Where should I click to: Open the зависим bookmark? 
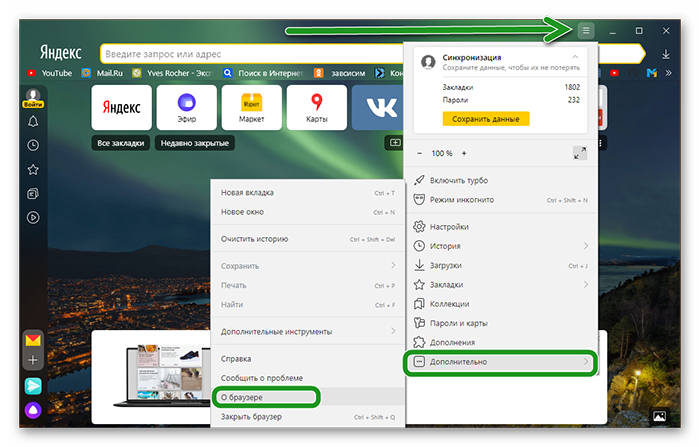click(x=340, y=73)
